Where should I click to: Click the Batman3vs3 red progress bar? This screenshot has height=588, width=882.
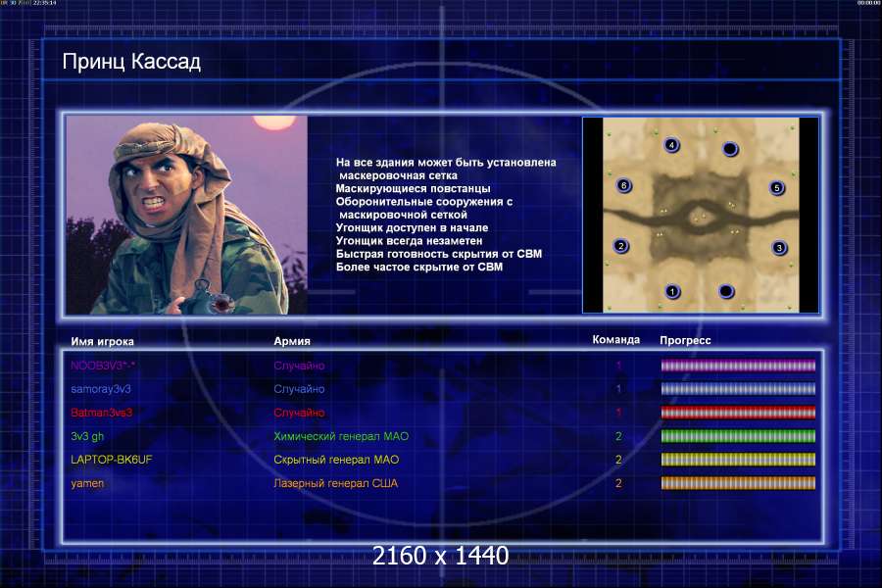point(738,413)
